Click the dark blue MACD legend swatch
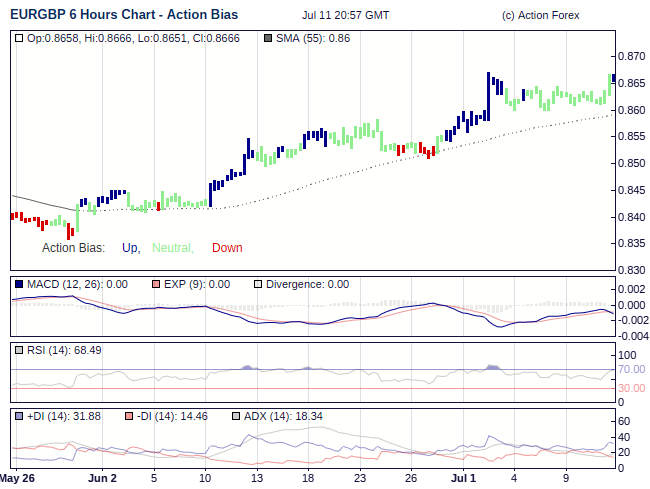 (20, 284)
